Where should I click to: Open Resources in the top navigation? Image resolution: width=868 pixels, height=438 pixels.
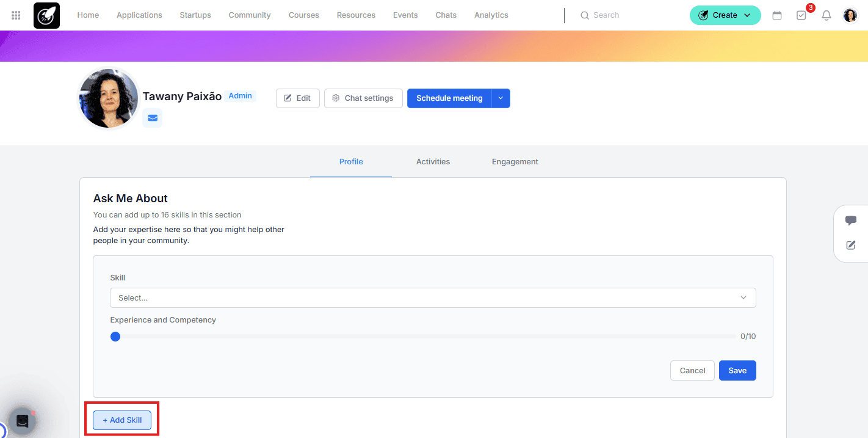(x=356, y=15)
